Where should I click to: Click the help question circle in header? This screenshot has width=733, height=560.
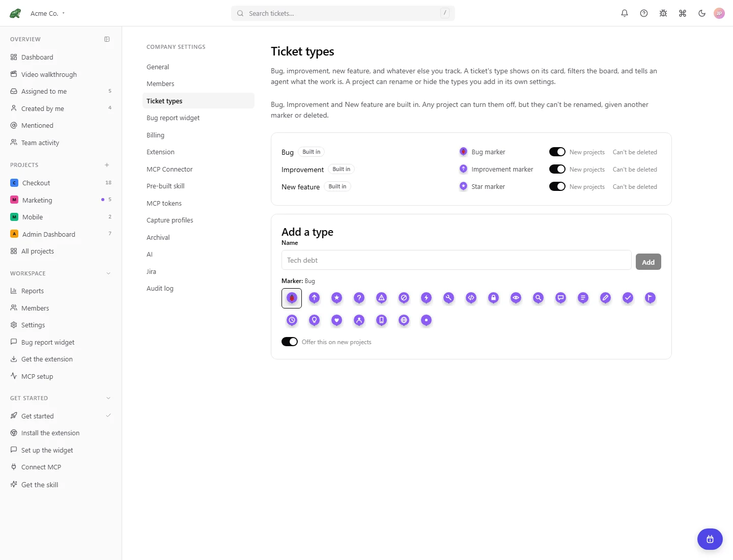(x=644, y=13)
